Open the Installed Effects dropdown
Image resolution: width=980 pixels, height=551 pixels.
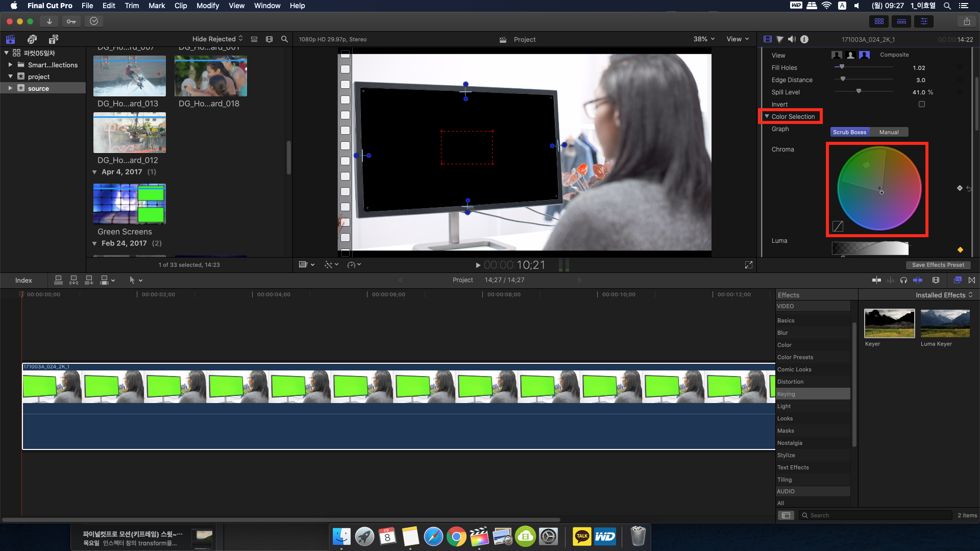pyautogui.click(x=944, y=295)
